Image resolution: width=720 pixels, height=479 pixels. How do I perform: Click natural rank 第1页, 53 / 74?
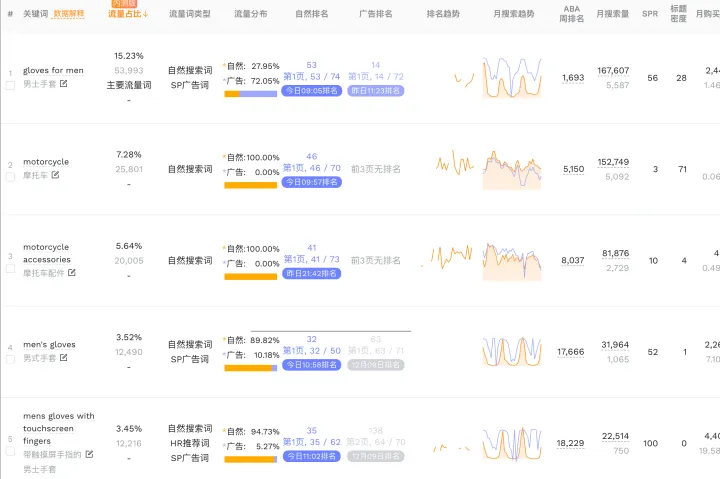tap(311, 76)
